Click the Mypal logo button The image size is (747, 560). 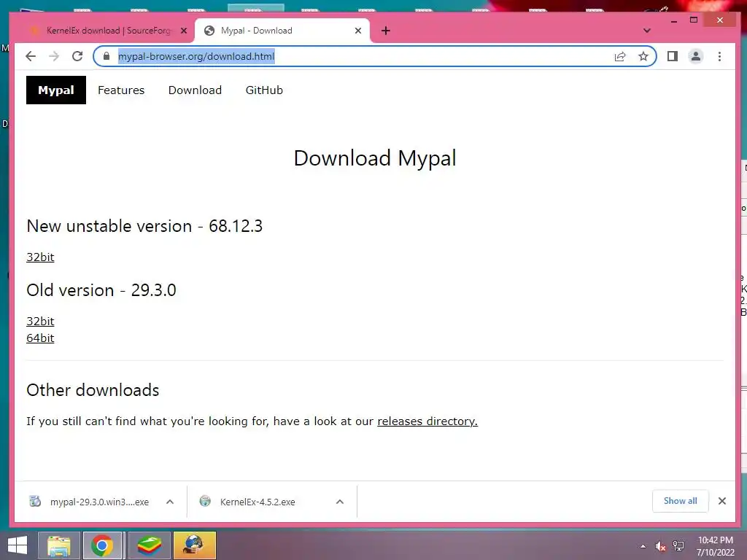[55, 90]
